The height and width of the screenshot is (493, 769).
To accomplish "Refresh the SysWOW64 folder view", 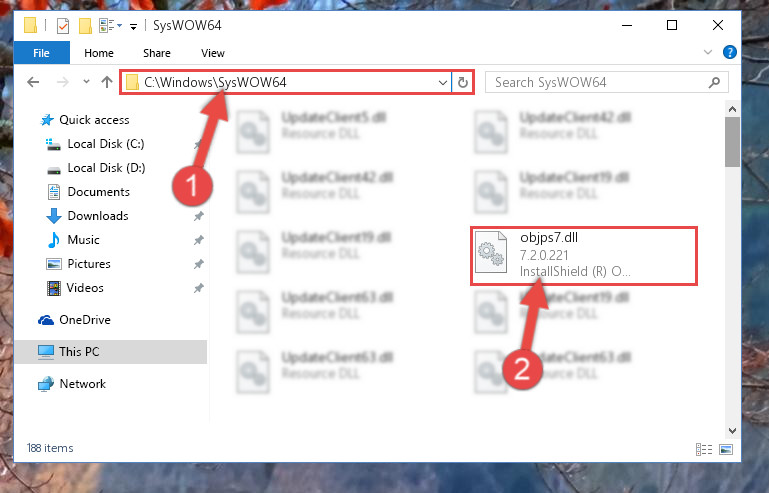I will pos(462,82).
